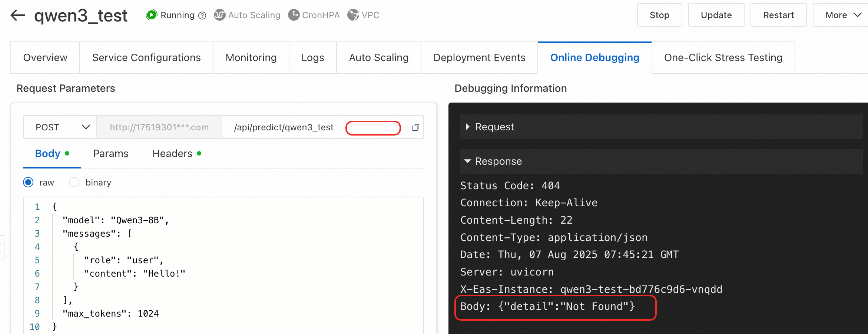The width and height of the screenshot is (868, 334).
Task: Click the Update button
Action: pos(716,15)
